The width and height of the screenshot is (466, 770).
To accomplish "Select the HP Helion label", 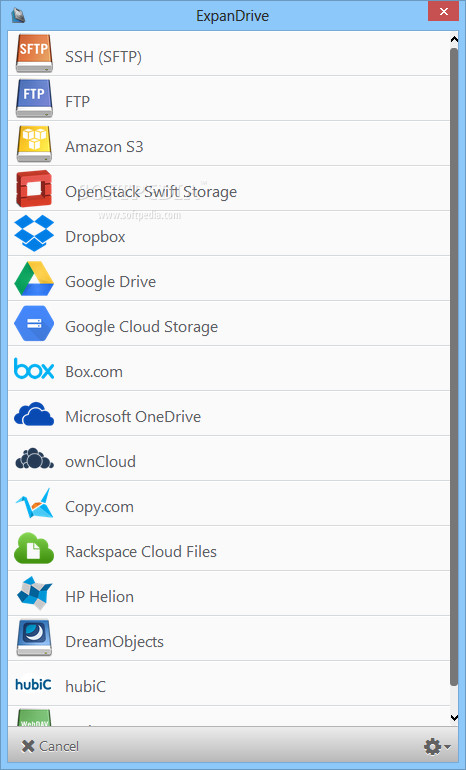I will (99, 597).
